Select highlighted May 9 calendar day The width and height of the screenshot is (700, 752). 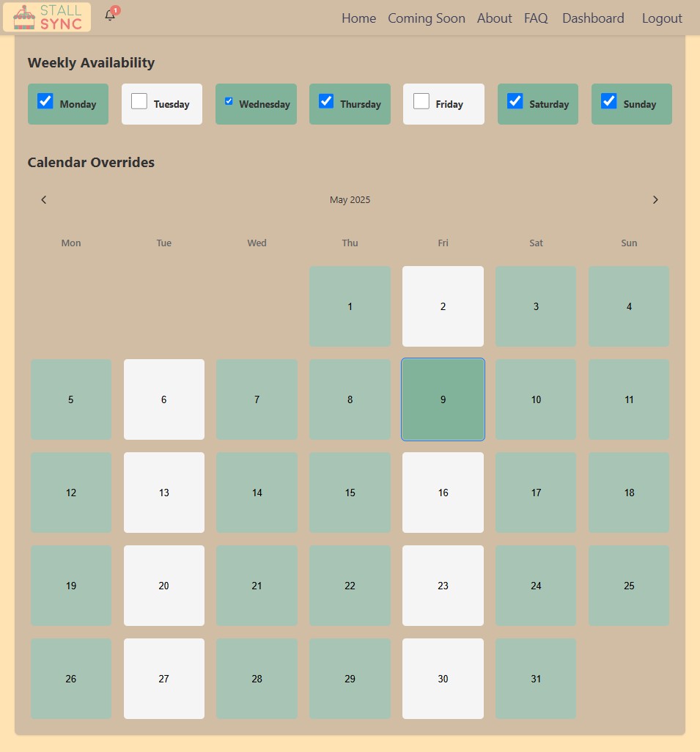pyautogui.click(x=443, y=399)
